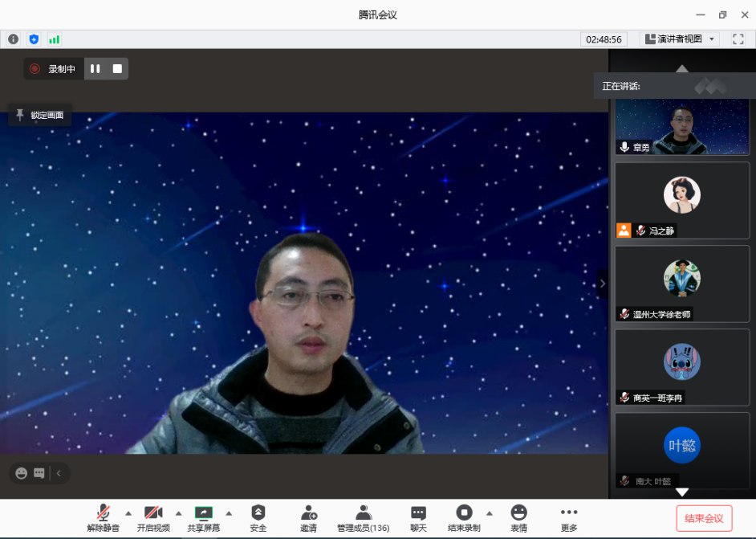756x539 pixels.
Task: Click the 解除静音 microphone icon
Action: point(103,513)
